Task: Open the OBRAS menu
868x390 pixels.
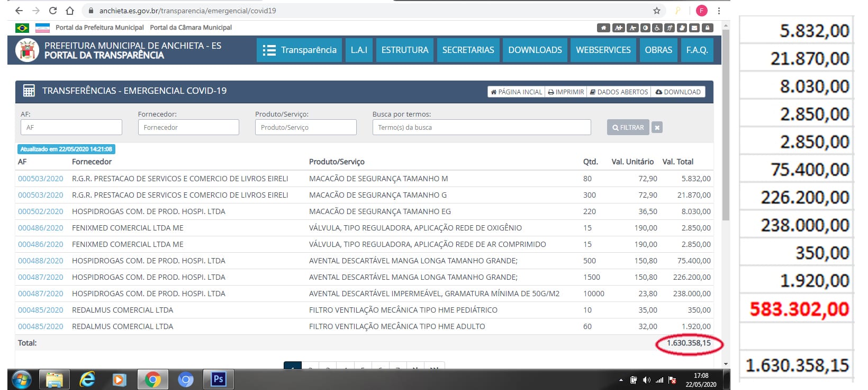Action: click(658, 50)
